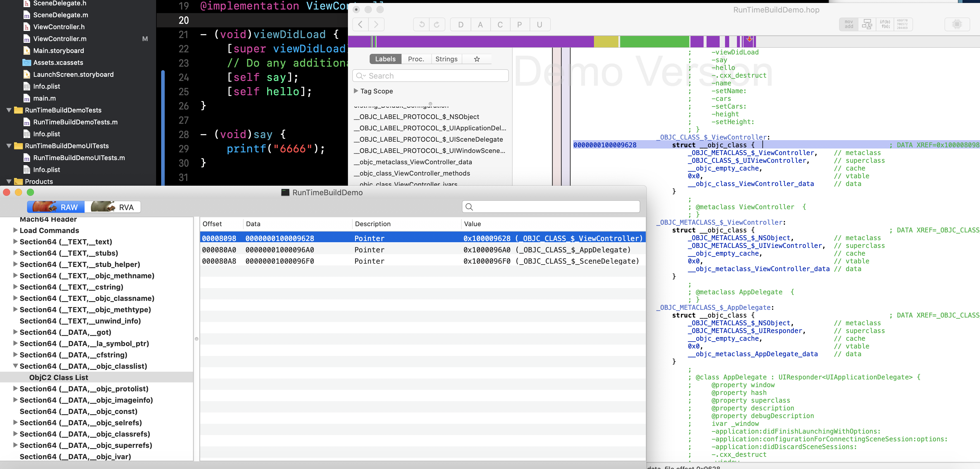Click the terminal icon in MachOView title

tap(285, 192)
